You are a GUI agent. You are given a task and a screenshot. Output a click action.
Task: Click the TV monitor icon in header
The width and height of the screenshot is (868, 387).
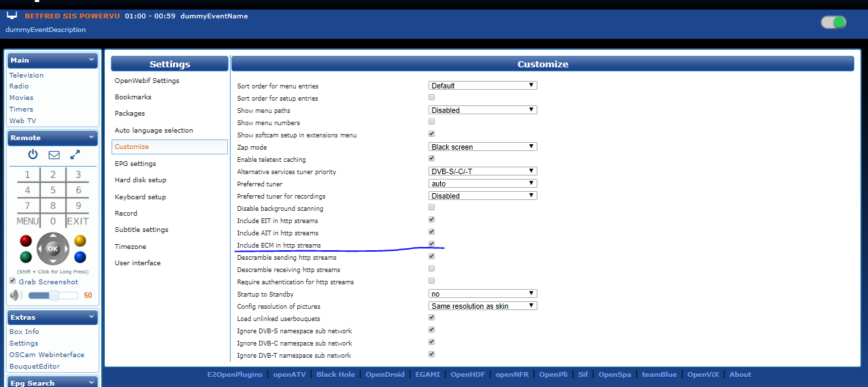click(12, 15)
